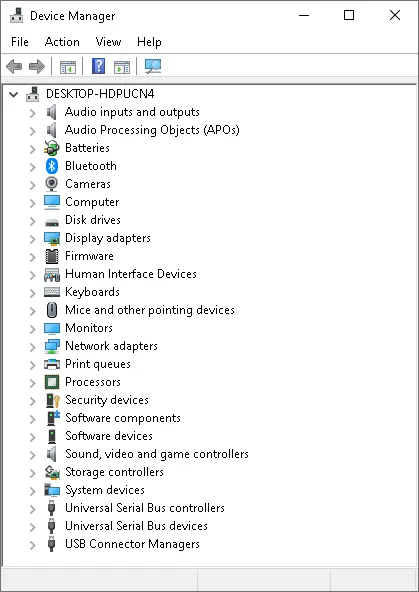This screenshot has width=419, height=592.
Task: Click the blue Help question mark icon
Action: click(x=99, y=66)
